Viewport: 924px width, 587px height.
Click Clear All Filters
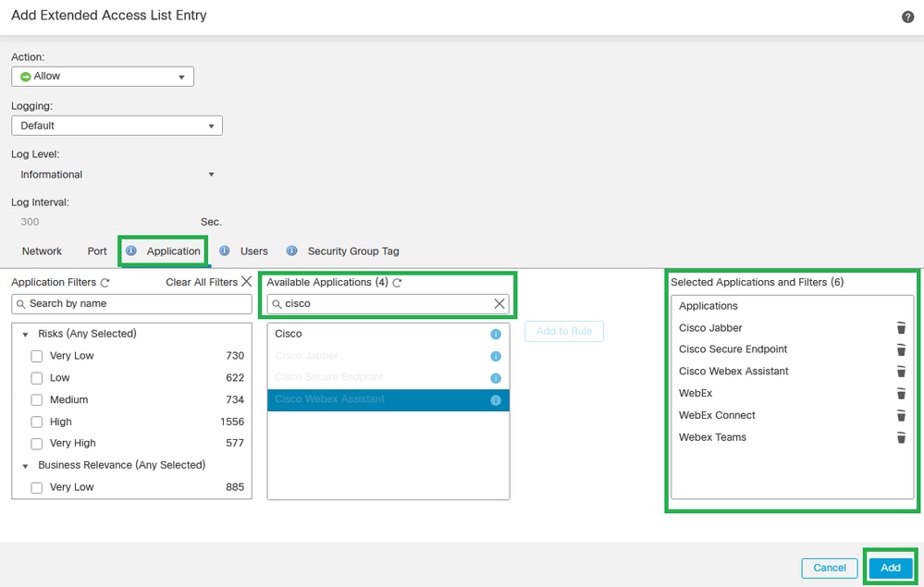coord(202,282)
